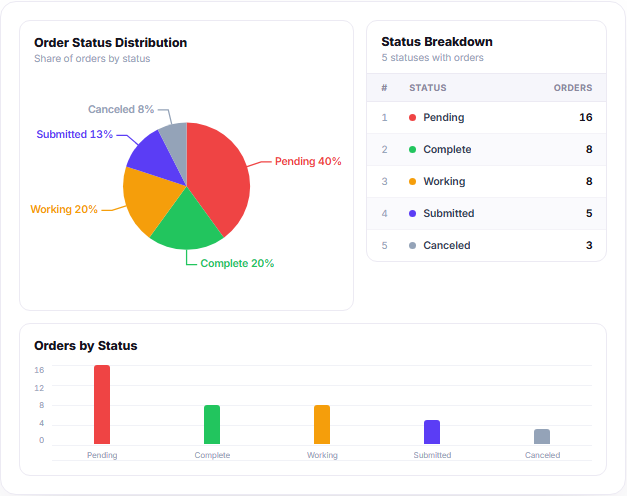This screenshot has height=496, width=627.
Task: Click the red dot beside Pending
Action: click(x=412, y=118)
